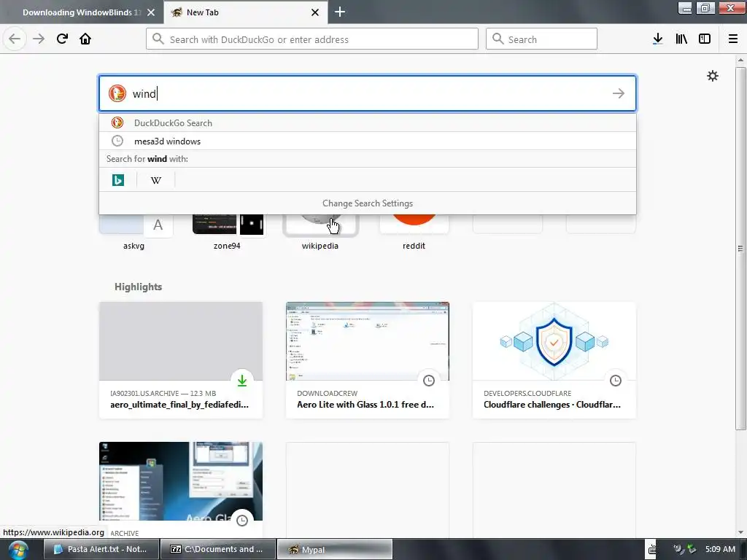Reload the current page
Screen dimensions: 747x560
tap(62, 39)
